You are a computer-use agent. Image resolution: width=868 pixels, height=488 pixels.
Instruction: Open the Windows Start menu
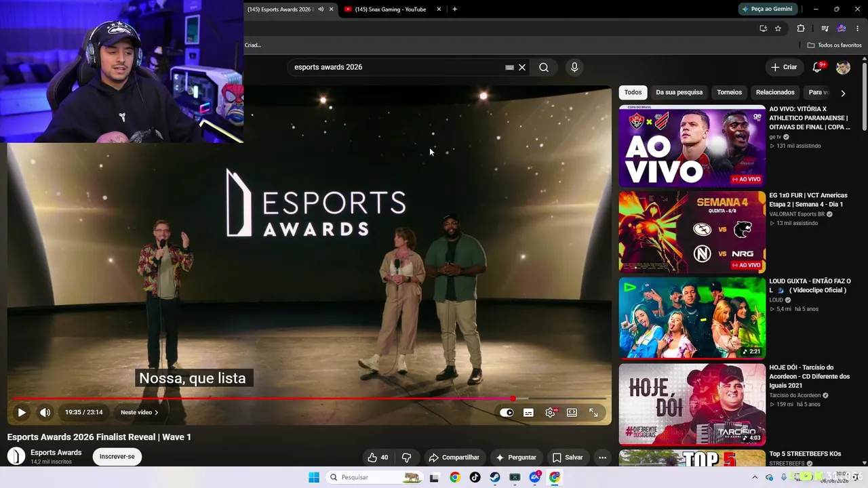[x=313, y=477]
